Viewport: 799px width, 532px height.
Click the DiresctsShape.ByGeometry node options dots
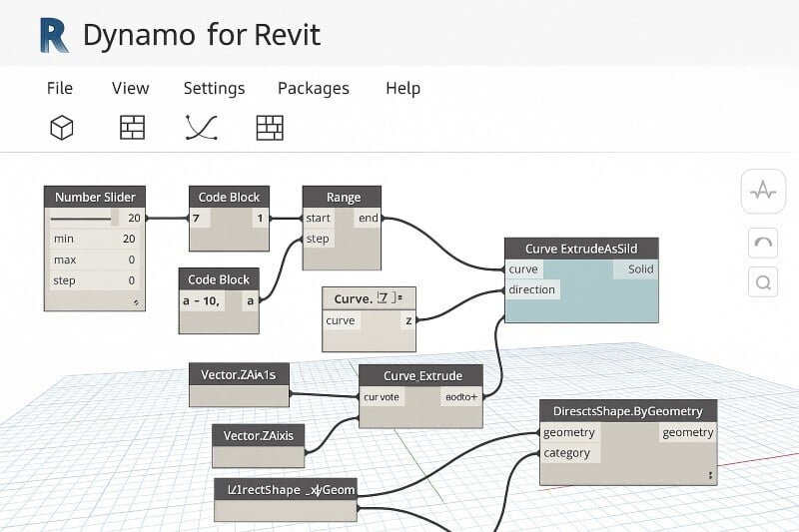(710, 475)
